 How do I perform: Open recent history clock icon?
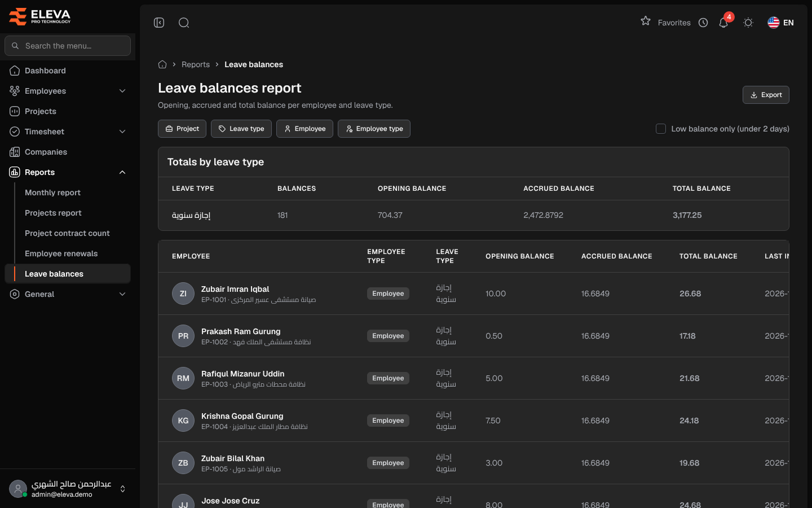click(x=703, y=23)
